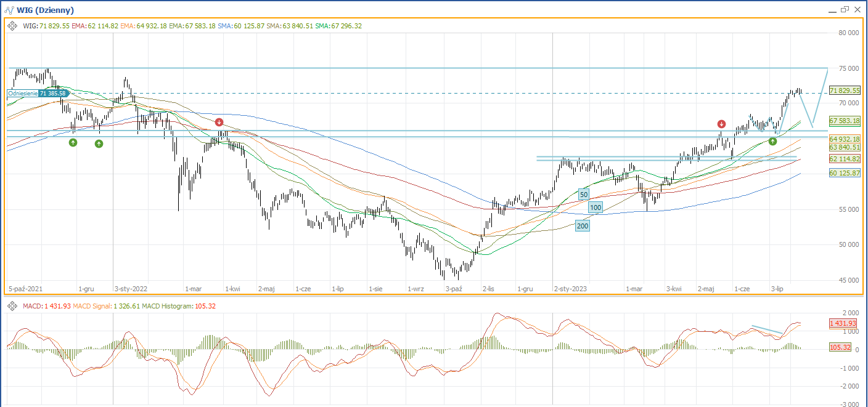Restore the chart window size

tap(845, 10)
